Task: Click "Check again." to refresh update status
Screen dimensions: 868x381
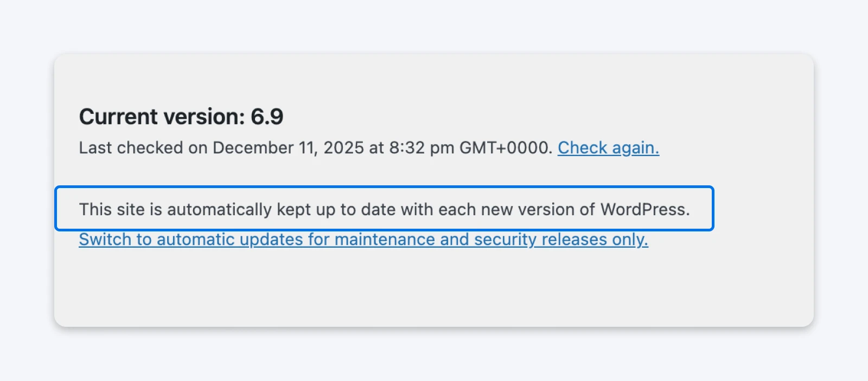Action: click(x=608, y=147)
